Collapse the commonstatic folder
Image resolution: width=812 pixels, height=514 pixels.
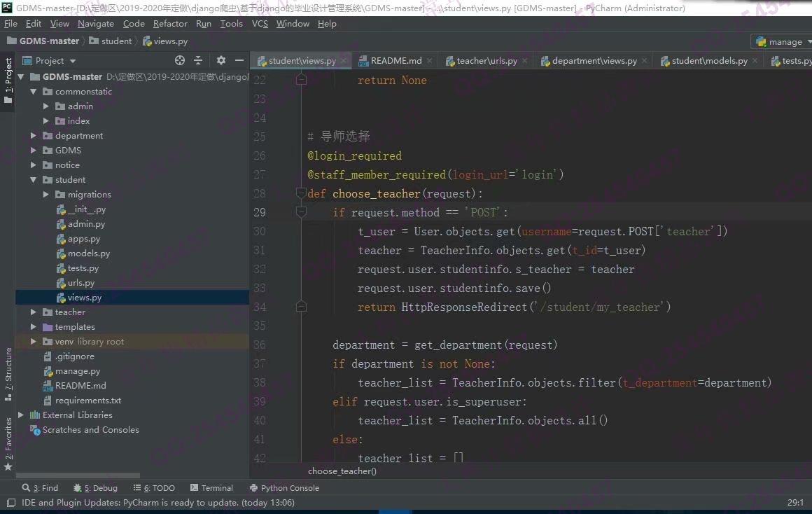33,92
